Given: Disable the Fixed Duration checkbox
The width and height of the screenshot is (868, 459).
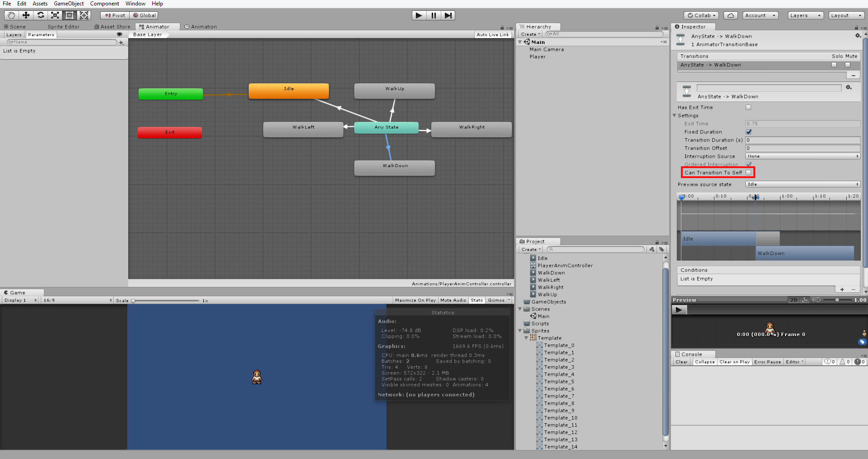Looking at the screenshot, I should pyautogui.click(x=748, y=131).
